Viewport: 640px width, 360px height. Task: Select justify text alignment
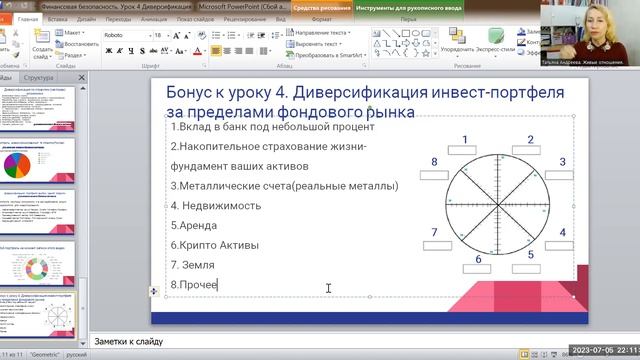click(x=249, y=51)
